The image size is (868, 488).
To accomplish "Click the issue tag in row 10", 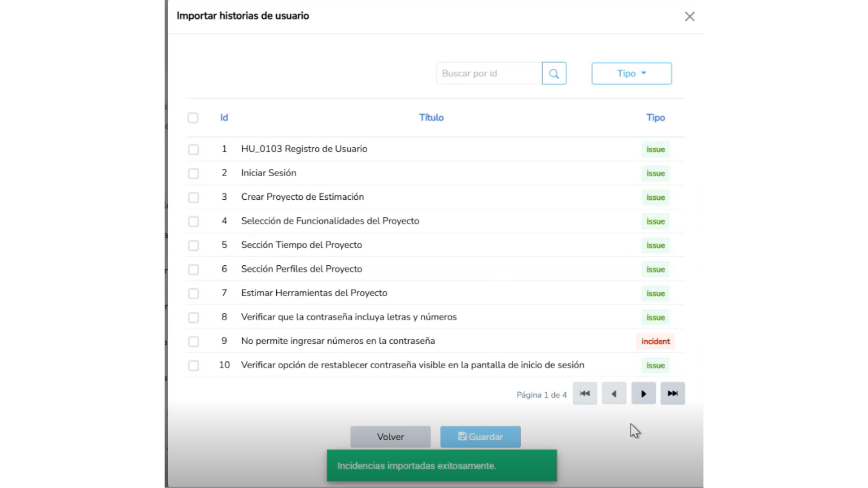I will [x=656, y=365].
